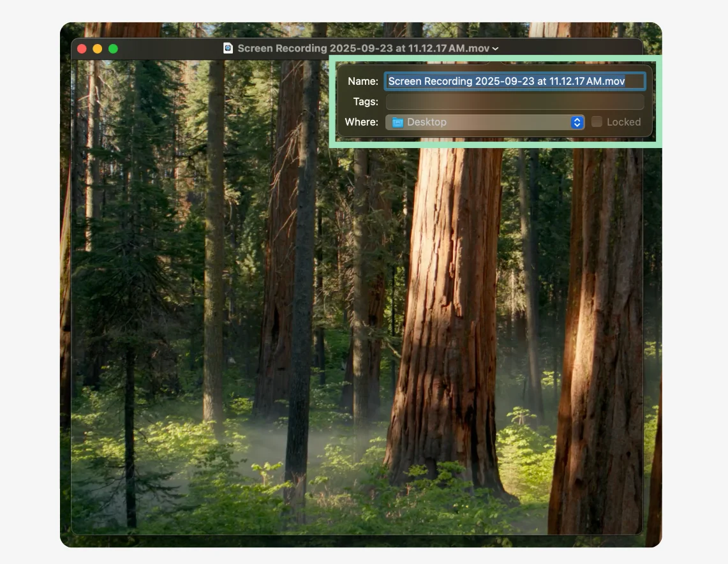Toggle full screen with the green traffic light button
This screenshot has width=728, height=564.
click(x=114, y=48)
